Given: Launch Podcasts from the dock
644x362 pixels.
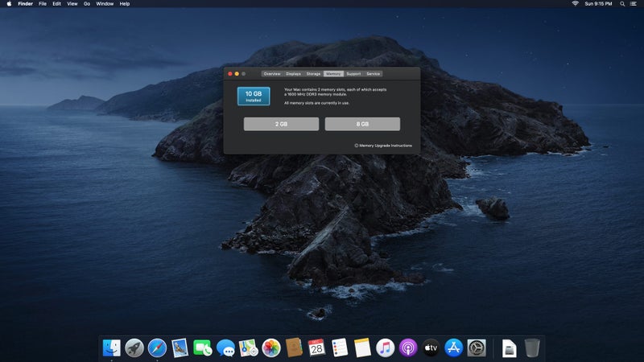Looking at the screenshot, I should [x=408, y=348].
